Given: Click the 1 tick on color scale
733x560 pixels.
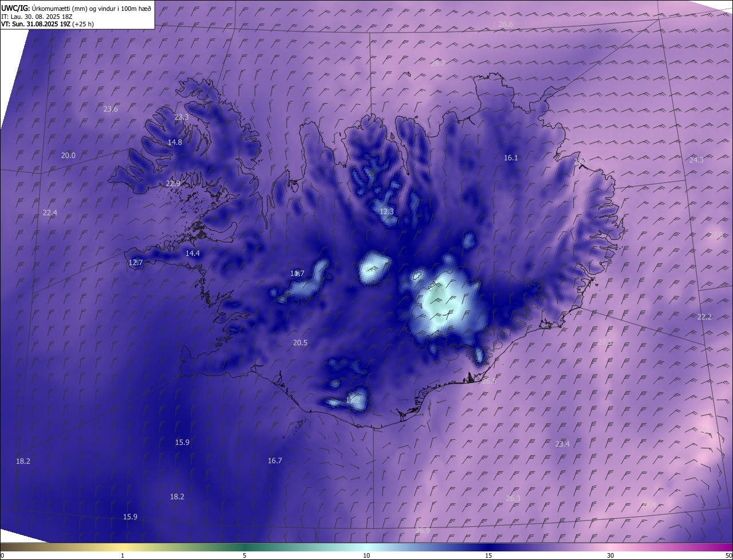Looking at the screenshot, I should pyautogui.click(x=123, y=555).
